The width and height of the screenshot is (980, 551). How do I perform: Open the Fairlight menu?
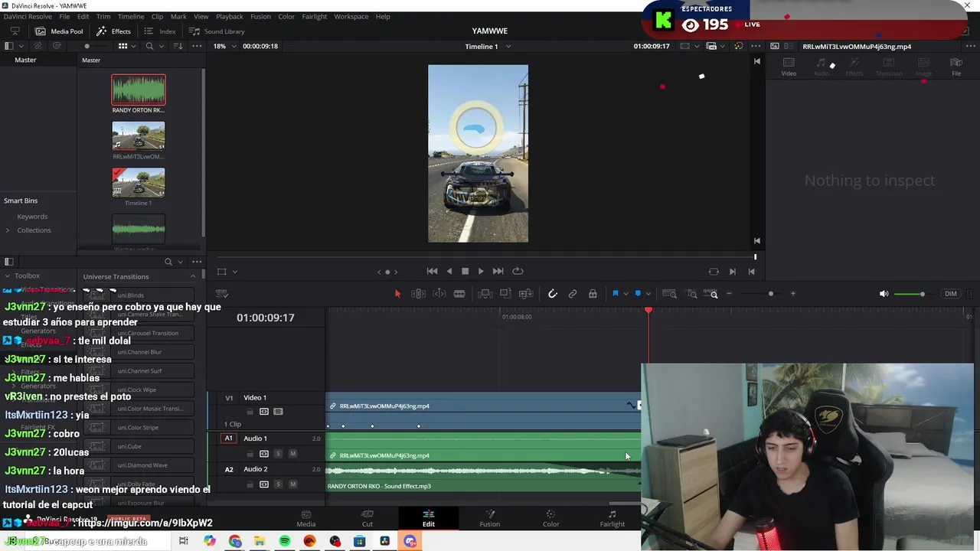click(314, 16)
